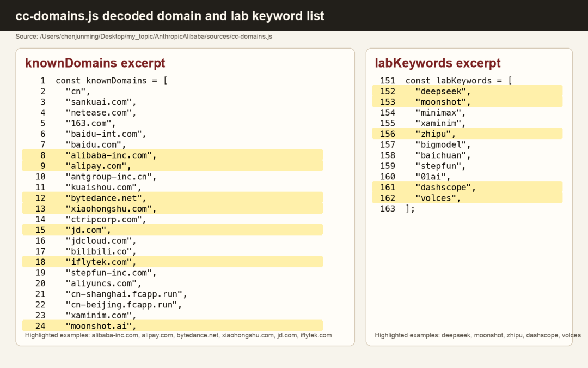Select highlighted '"jd.com",' line 15
This screenshot has height=368, width=588.
tap(173, 230)
